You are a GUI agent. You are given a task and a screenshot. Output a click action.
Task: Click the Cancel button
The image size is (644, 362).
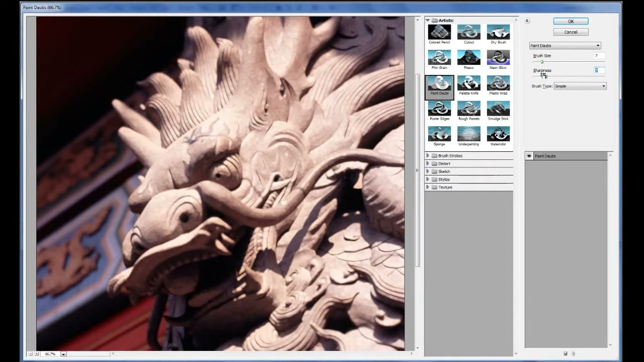coord(571,32)
